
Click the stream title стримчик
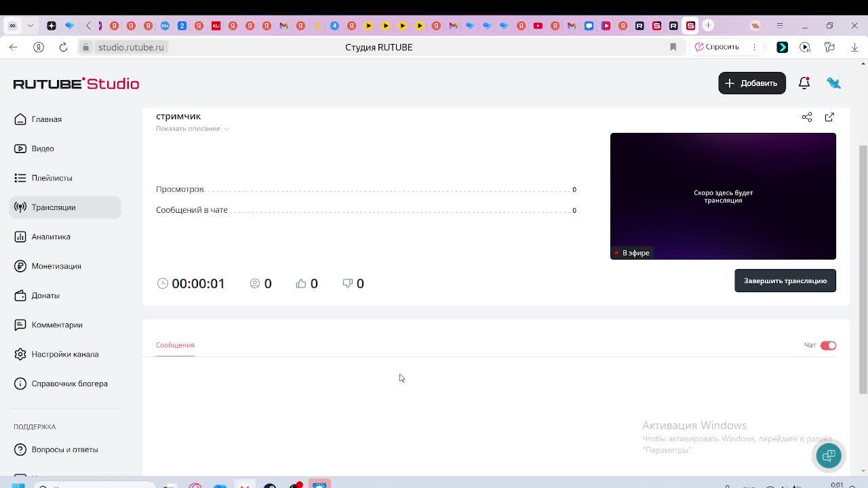pos(178,116)
